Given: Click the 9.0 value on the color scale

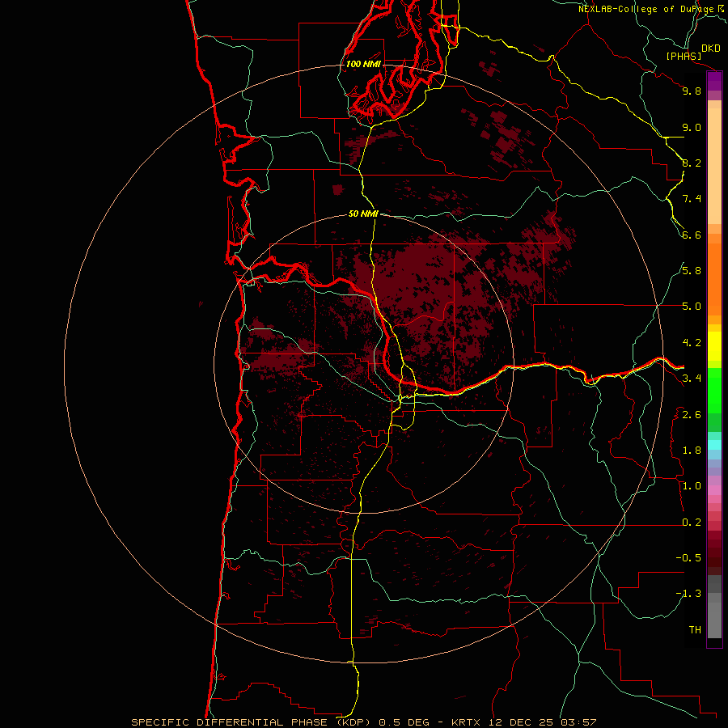Looking at the screenshot, I should tap(692, 127).
